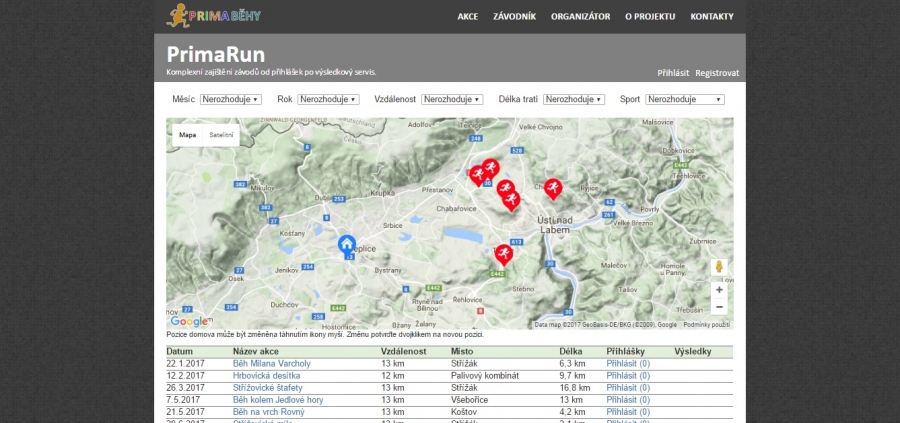Click the 4,2 km length cell

point(572,412)
